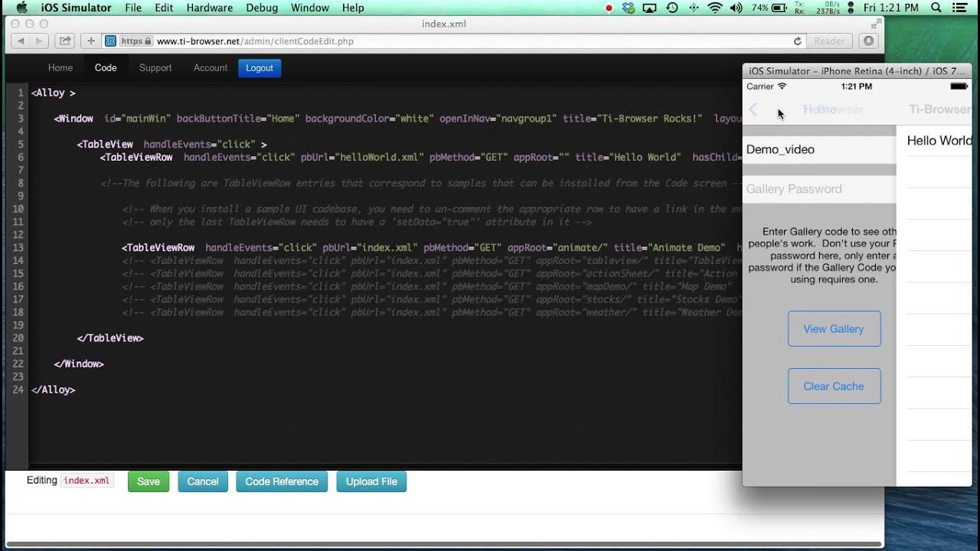
Task: Go back in Safari history
Action: (20, 41)
